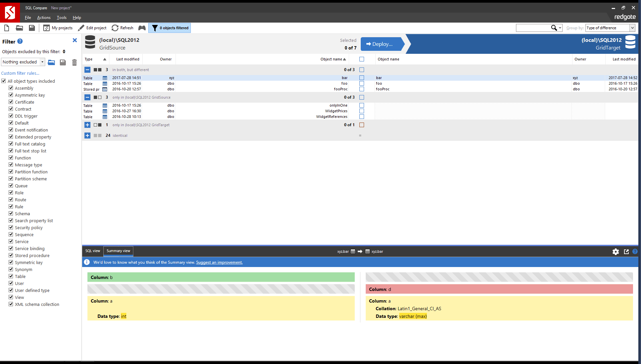Screen dimensions: 641x364
Task: Open the Custom filter rules link
Action: pos(20,73)
